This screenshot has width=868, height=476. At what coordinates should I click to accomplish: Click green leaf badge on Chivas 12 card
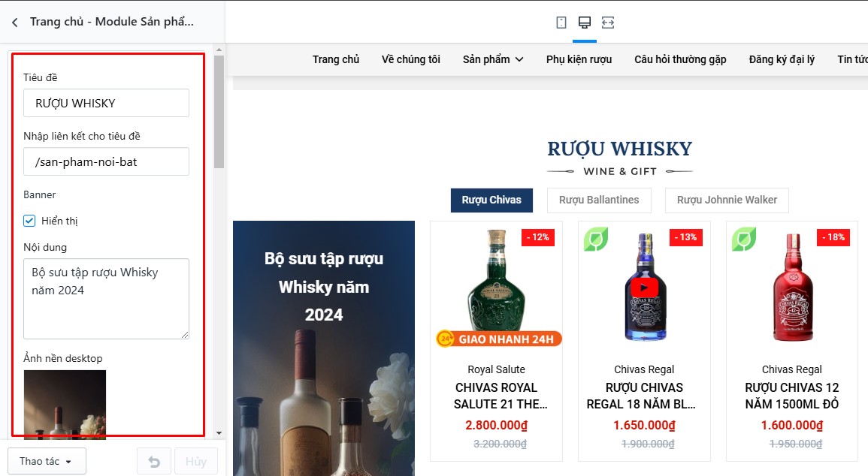tap(744, 240)
